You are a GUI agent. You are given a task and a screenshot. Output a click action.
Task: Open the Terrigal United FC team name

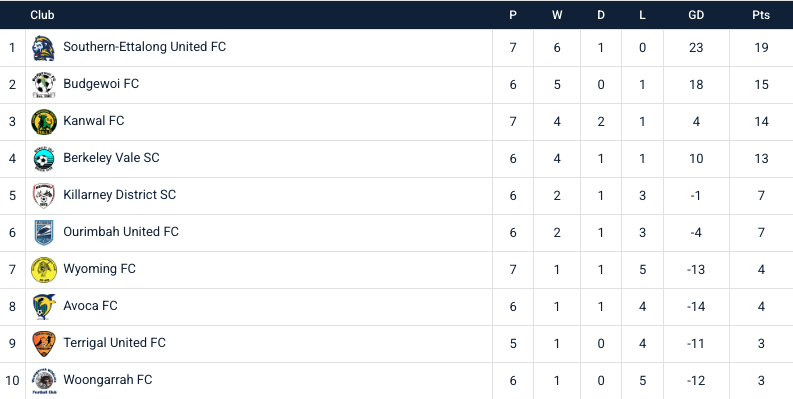click(x=114, y=343)
